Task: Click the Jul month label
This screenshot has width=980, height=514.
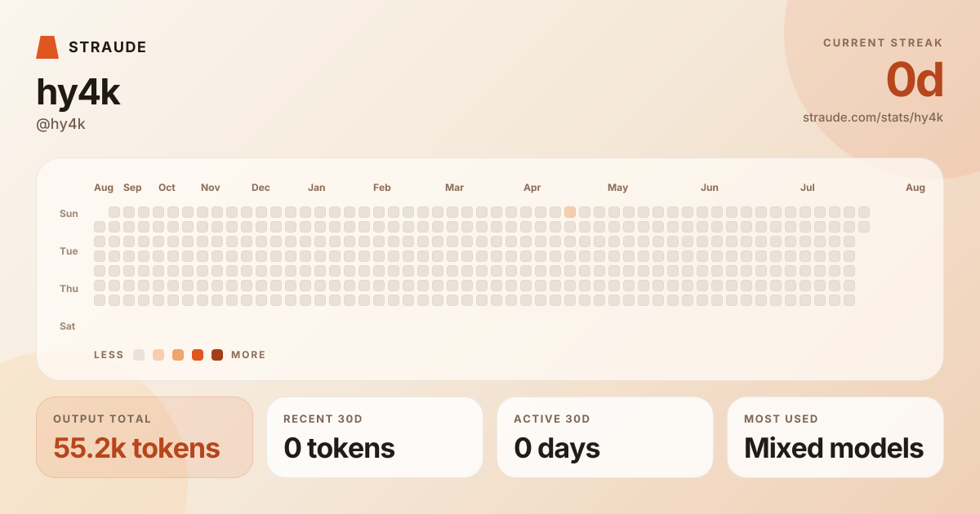Action: 808,188
